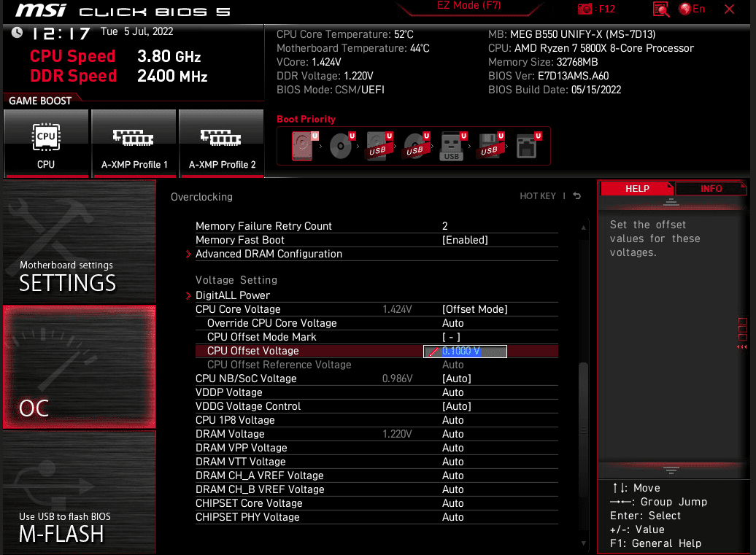
Task: Select CHIPSET PHY Voltage row
Action: click(x=377, y=517)
